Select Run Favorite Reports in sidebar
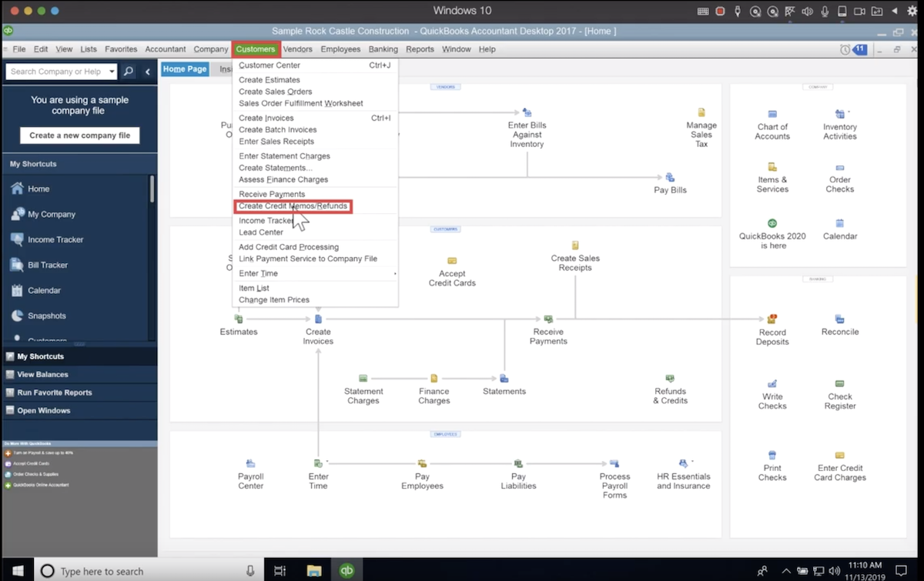924x581 pixels. 79,392
